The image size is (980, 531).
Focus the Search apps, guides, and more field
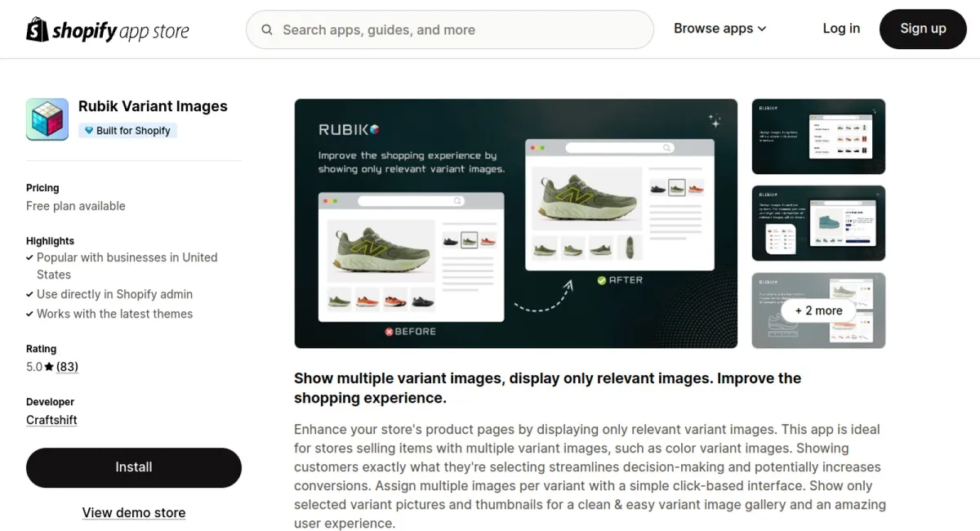point(450,29)
